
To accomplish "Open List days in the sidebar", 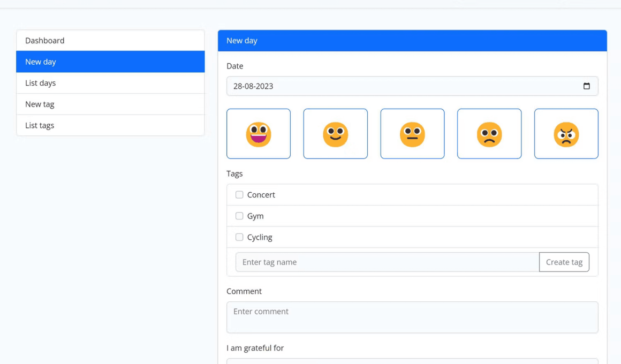I will click(110, 83).
